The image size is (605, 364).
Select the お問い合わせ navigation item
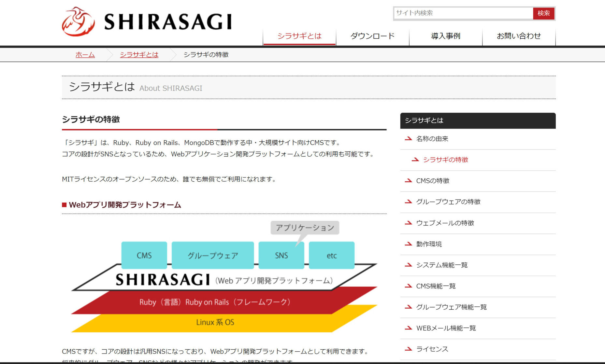point(519,36)
